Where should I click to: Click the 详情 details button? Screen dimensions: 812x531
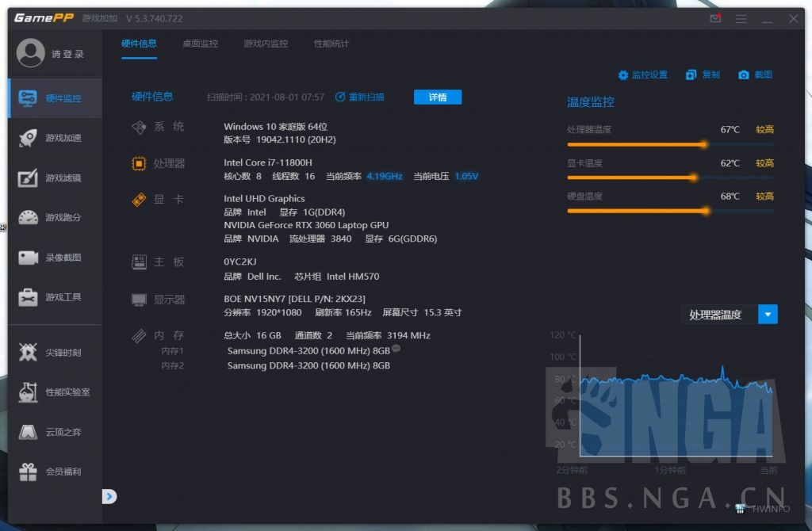point(438,97)
